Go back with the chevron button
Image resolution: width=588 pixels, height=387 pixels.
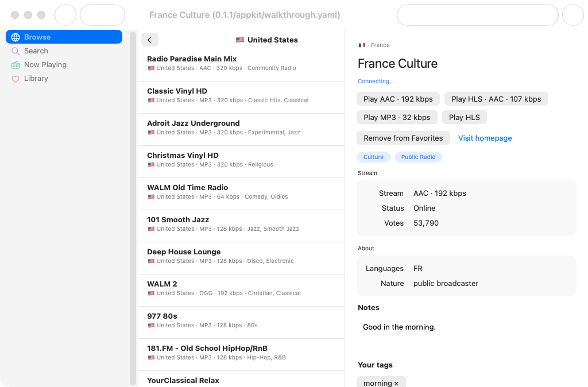click(150, 40)
